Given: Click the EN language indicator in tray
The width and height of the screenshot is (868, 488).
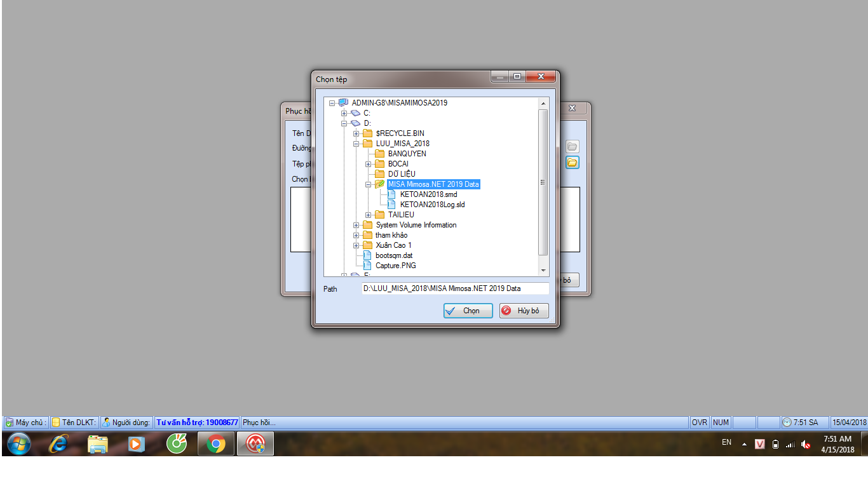Looking at the screenshot, I should (726, 442).
